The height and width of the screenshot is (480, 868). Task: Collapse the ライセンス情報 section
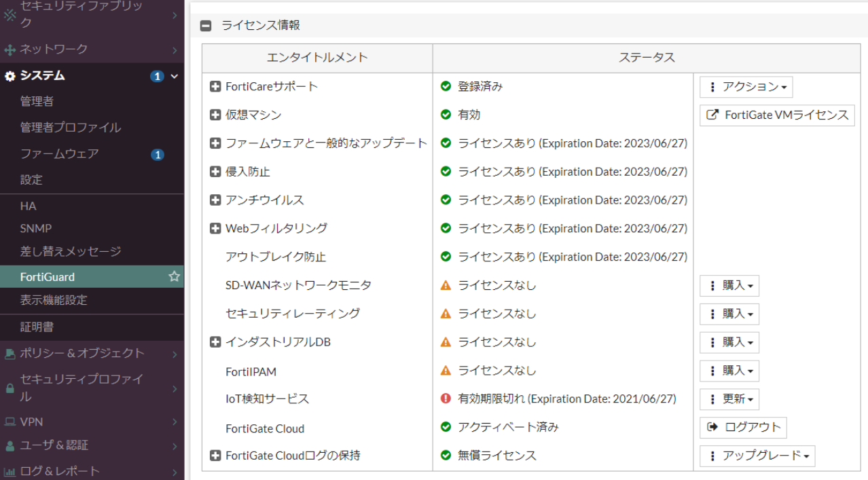tap(205, 26)
